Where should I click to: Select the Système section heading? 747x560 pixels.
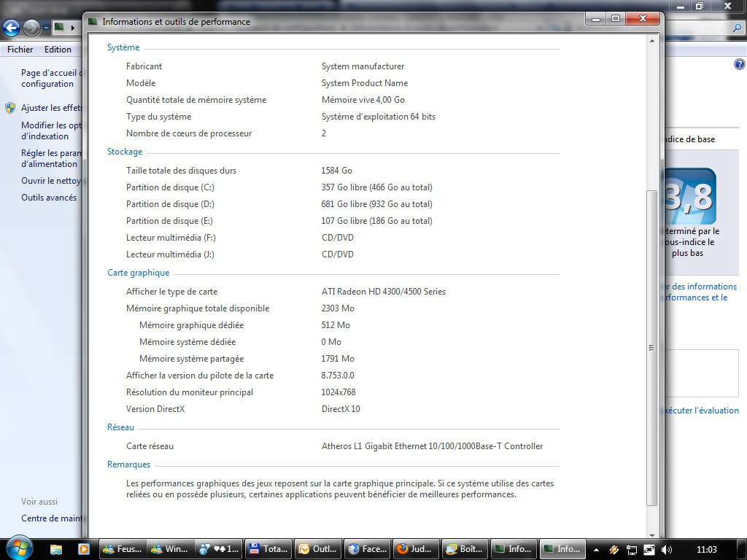click(x=123, y=47)
